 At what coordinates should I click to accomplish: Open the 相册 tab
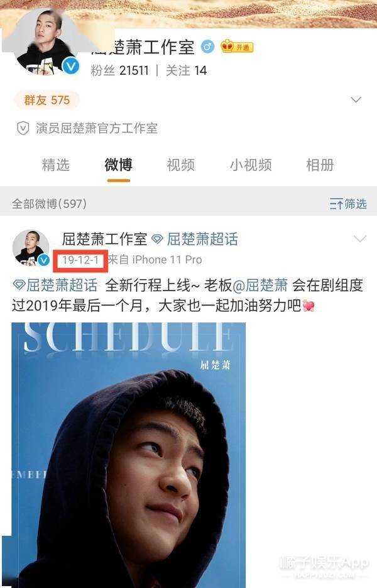click(320, 165)
